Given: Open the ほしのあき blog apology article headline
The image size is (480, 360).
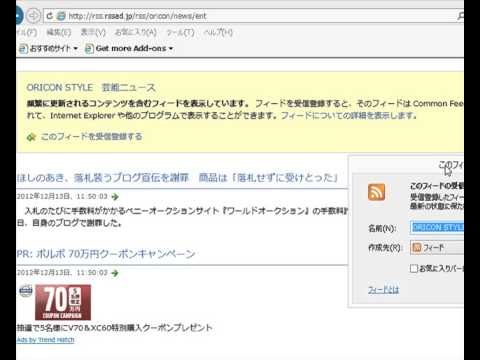Looking at the screenshot, I should click(178, 177).
